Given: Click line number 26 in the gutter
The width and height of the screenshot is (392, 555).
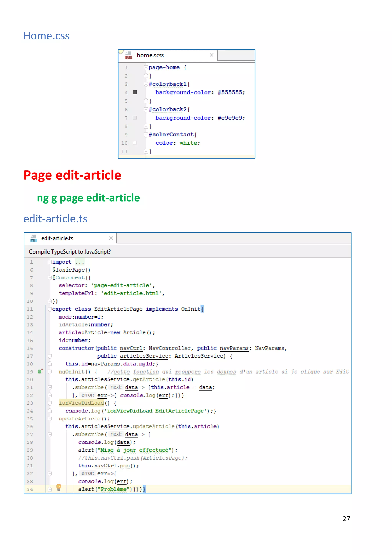Looking at the screenshot, I should [x=30, y=427].
